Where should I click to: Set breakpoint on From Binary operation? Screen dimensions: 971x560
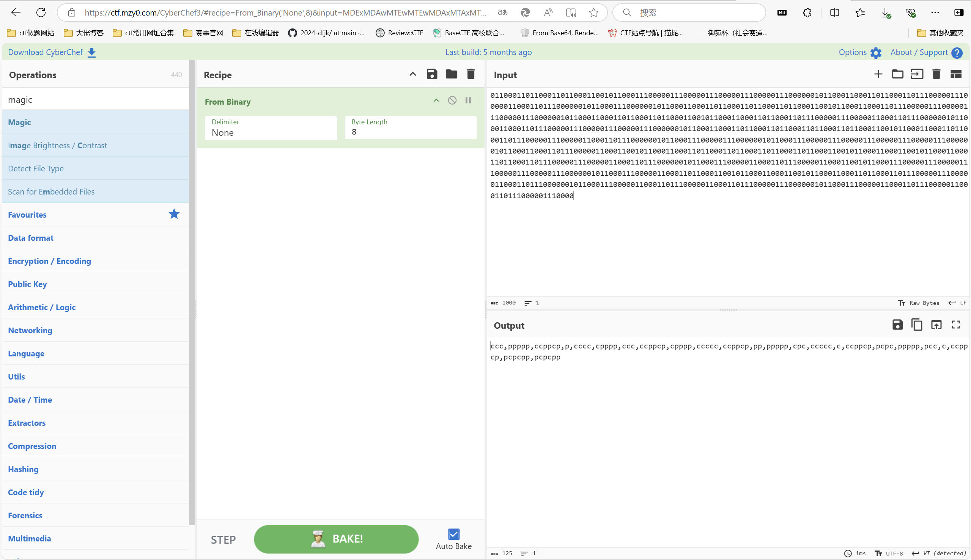click(x=468, y=101)
